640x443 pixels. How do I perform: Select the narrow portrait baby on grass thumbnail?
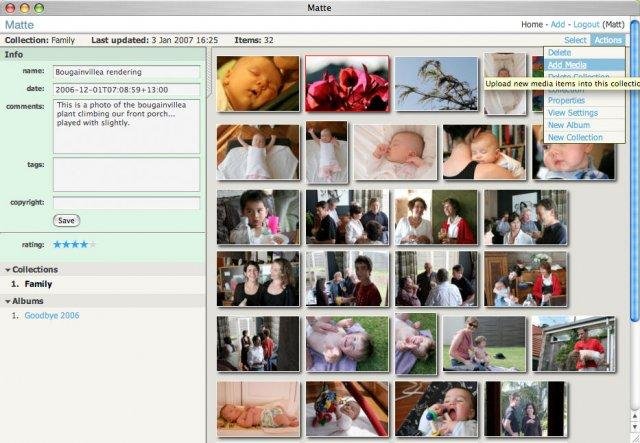point(416,344)
